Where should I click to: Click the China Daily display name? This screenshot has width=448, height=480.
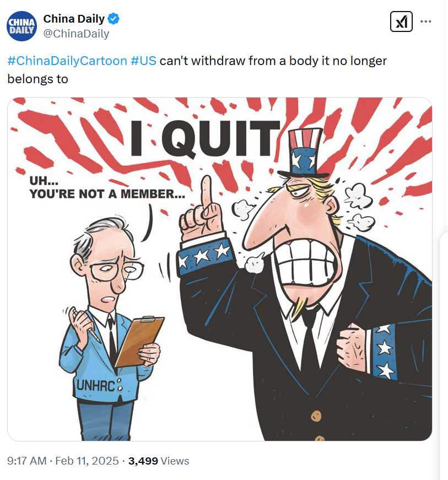74,19
